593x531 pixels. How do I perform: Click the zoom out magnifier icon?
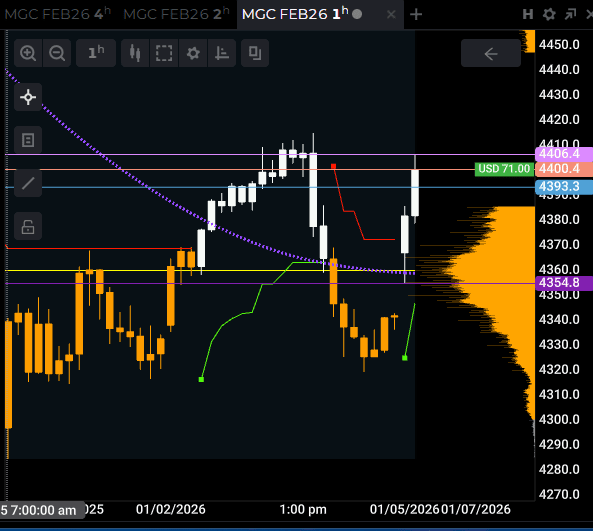point(57,53)
